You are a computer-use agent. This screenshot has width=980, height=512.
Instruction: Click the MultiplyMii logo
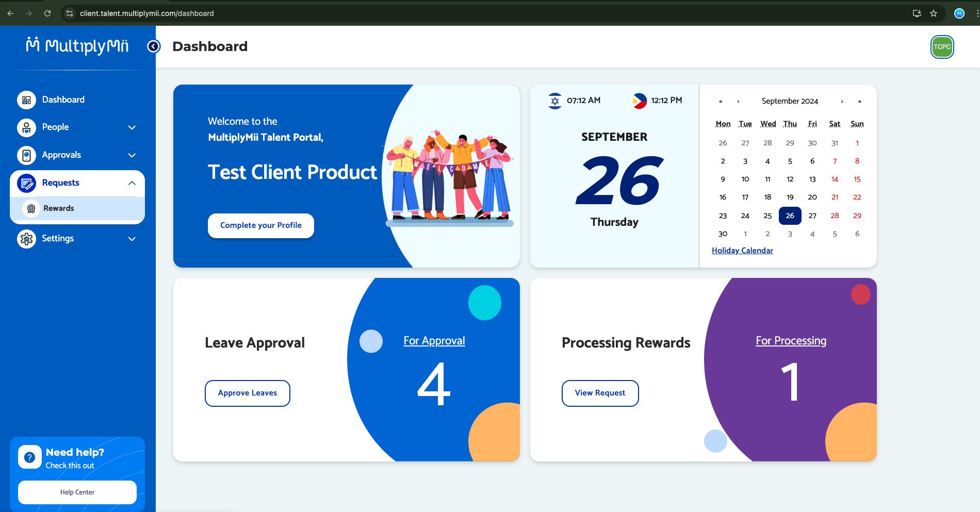tap(77, 46)
